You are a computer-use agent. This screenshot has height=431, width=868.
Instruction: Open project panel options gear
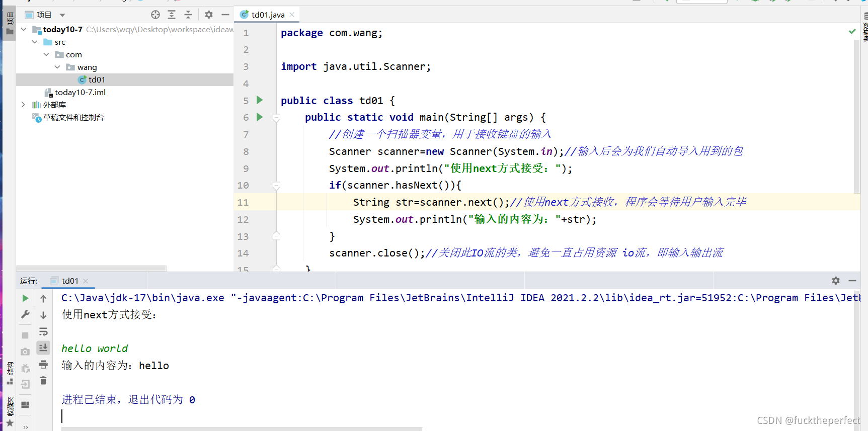209,15
